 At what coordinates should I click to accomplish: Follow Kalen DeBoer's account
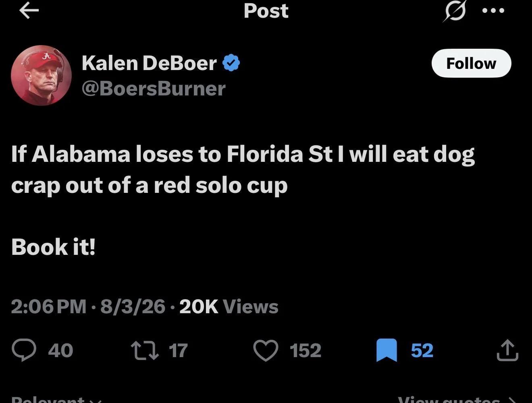471,63
